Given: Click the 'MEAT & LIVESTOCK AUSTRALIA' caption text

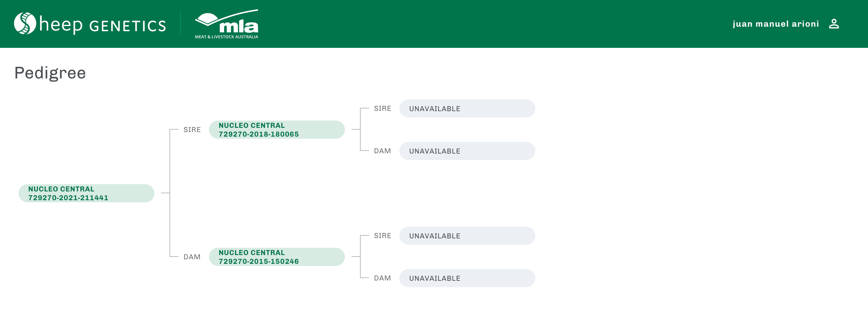Looking at the screenshot, I should point(227,37).
